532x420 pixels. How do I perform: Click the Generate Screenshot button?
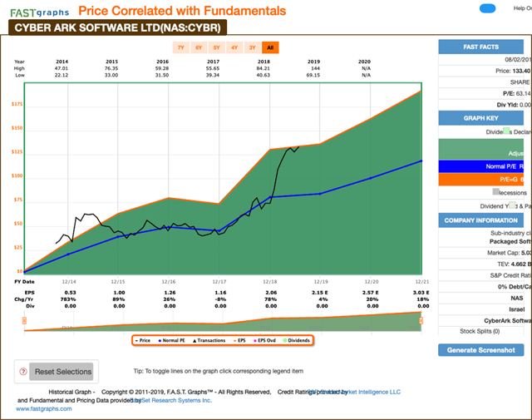pos(480,350)
